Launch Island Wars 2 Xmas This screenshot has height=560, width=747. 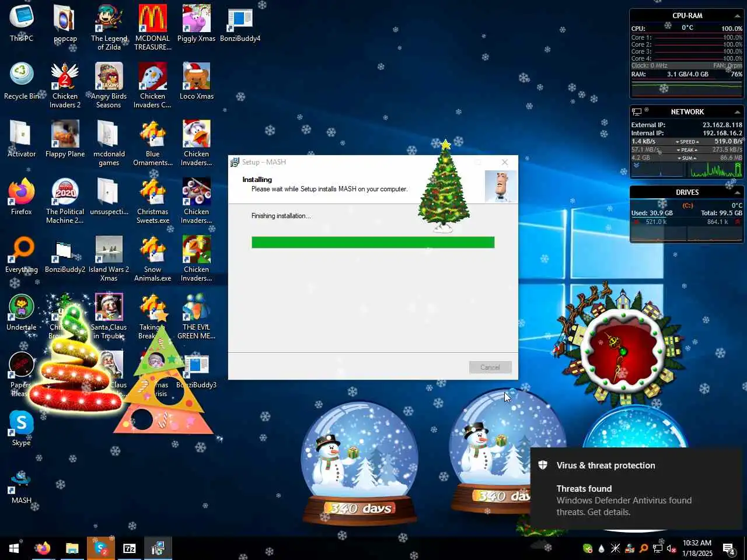coord(109,258)
